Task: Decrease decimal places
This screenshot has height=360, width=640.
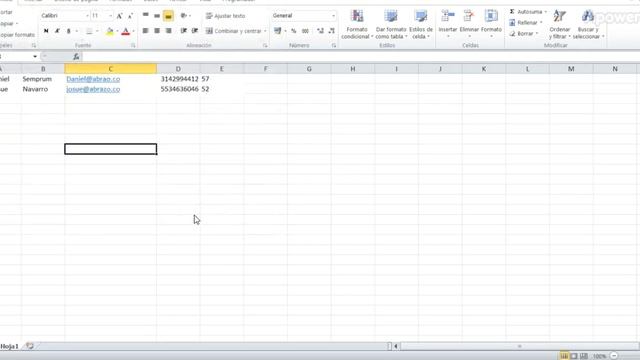Action: [331, 31]
